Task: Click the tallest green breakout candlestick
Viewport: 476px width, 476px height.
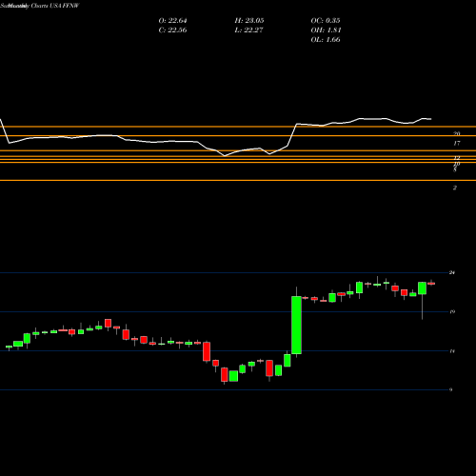Action: tap(296, 325)
